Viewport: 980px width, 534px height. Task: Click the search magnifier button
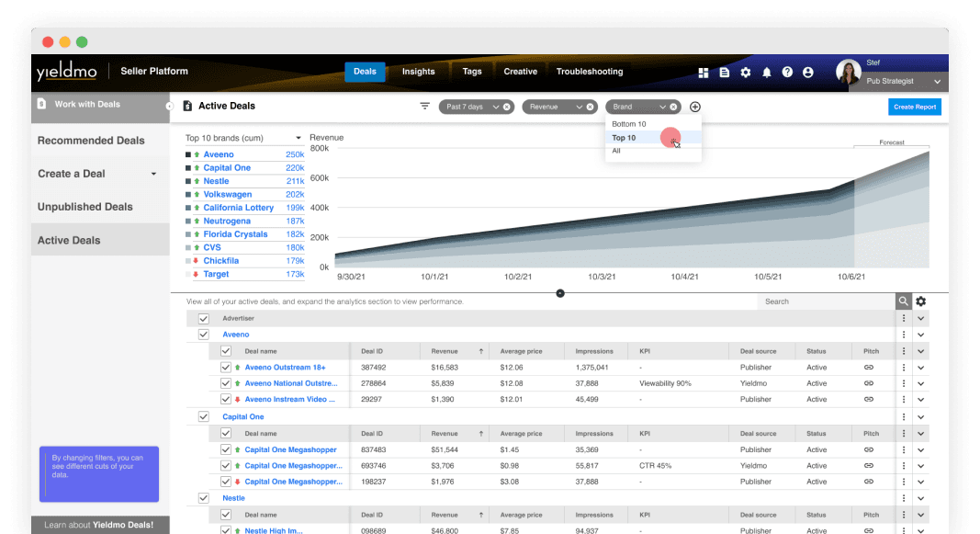coord(903,301)
